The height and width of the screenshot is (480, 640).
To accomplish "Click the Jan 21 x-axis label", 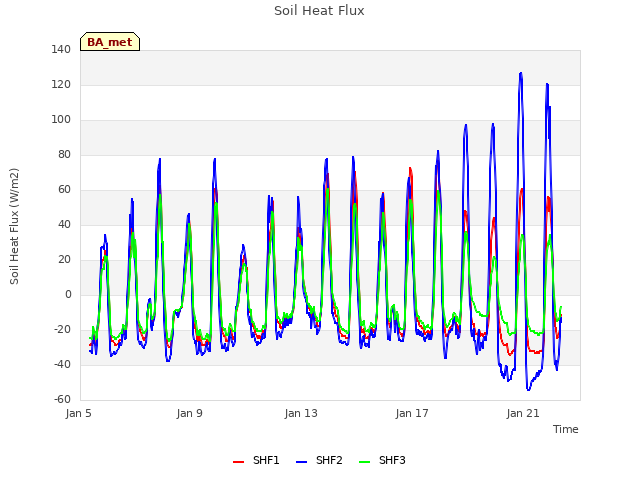I will pyautogui.click(x=523, y=413).
